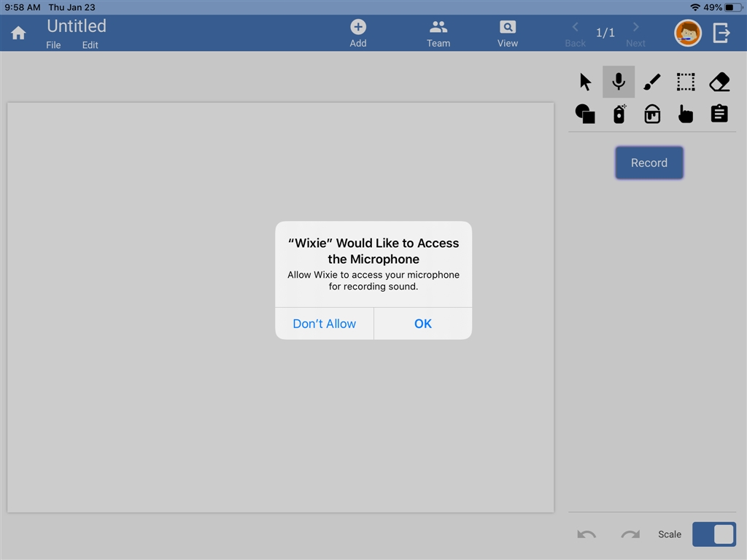Open the View options
Image resolution: width=747 pixels, height=560 pixels.
coord(508,34)
